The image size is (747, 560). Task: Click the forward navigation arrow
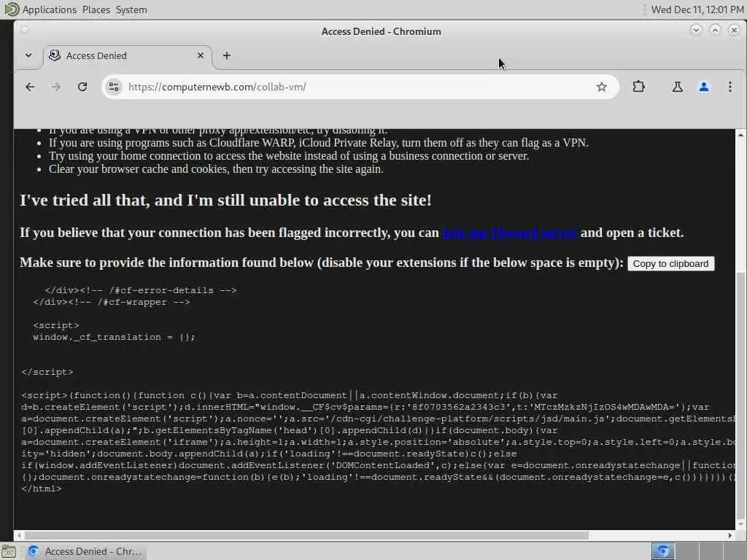coord(55,87)
